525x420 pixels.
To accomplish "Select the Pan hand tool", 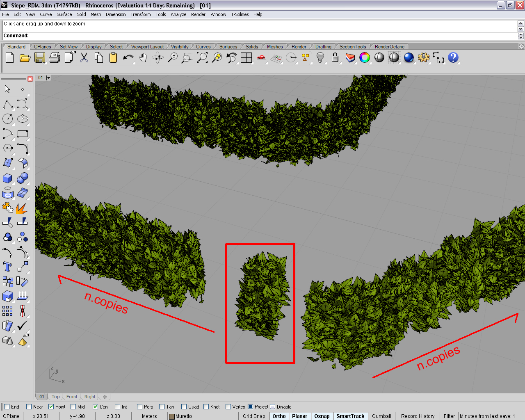I will 143,58.
